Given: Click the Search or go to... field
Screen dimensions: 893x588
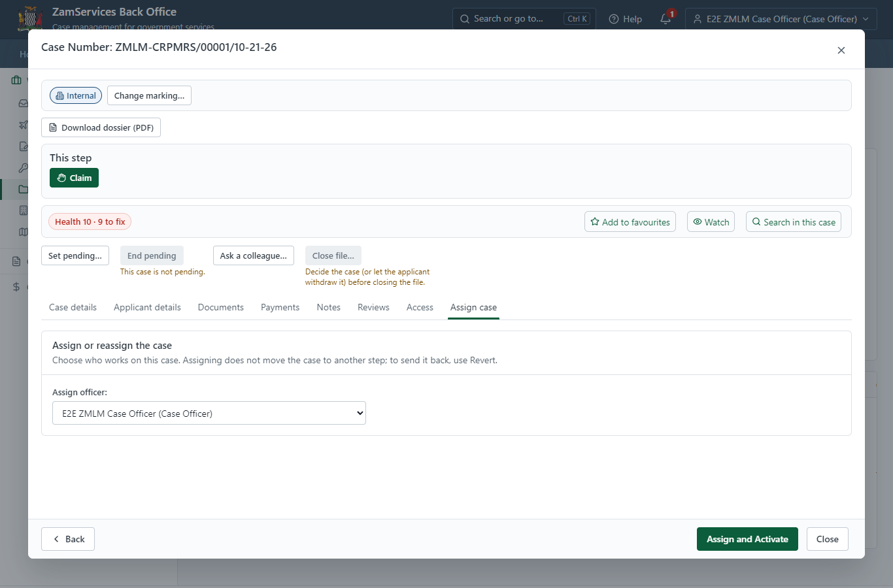Looking at the screenshot, I should [524, 19].
